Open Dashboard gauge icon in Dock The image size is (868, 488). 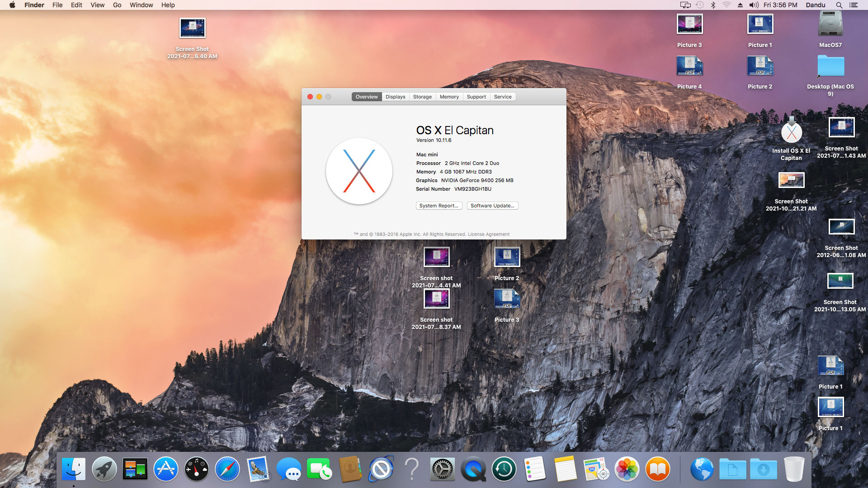tap(196, 469)
